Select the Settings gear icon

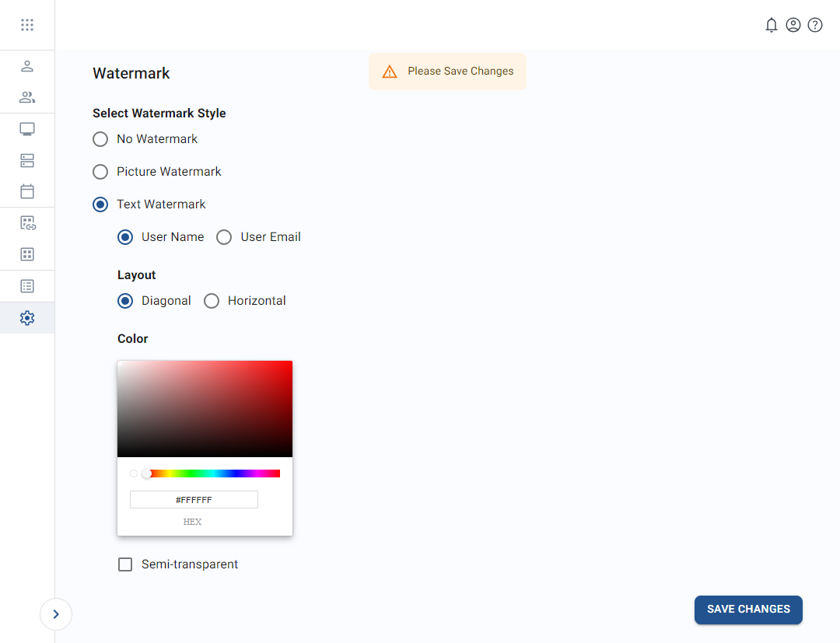(x=27, y=317)
